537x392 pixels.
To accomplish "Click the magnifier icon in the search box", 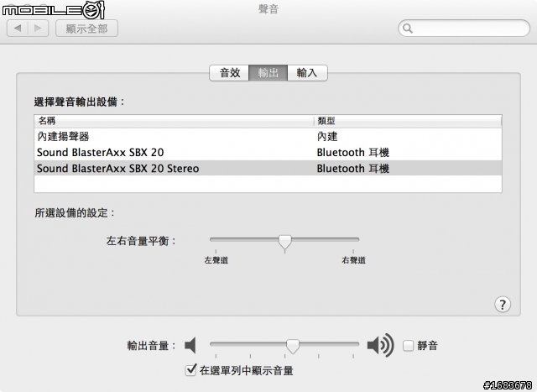I will click(x=408, y=29).
